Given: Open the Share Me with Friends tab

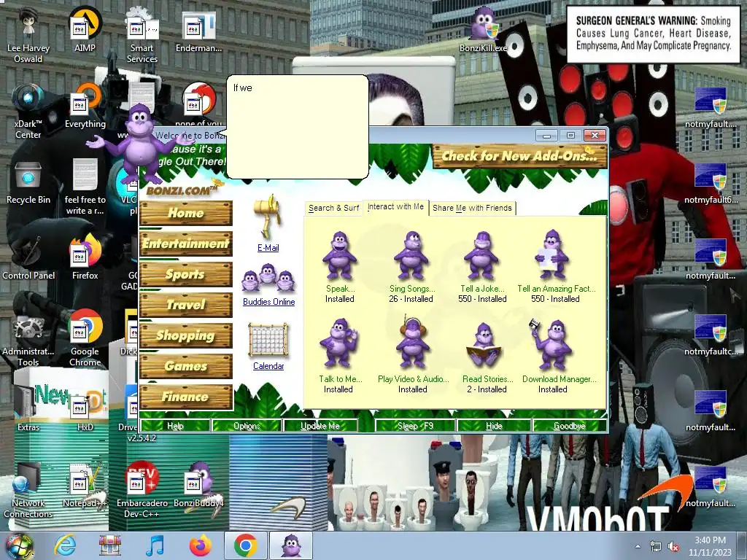Looking at the screenshot, I should tap(472, 208).
